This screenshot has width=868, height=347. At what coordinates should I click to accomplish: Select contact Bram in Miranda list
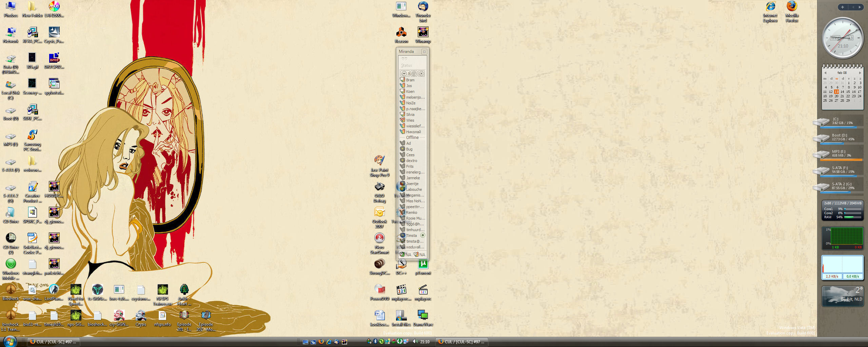coord(412,80)
